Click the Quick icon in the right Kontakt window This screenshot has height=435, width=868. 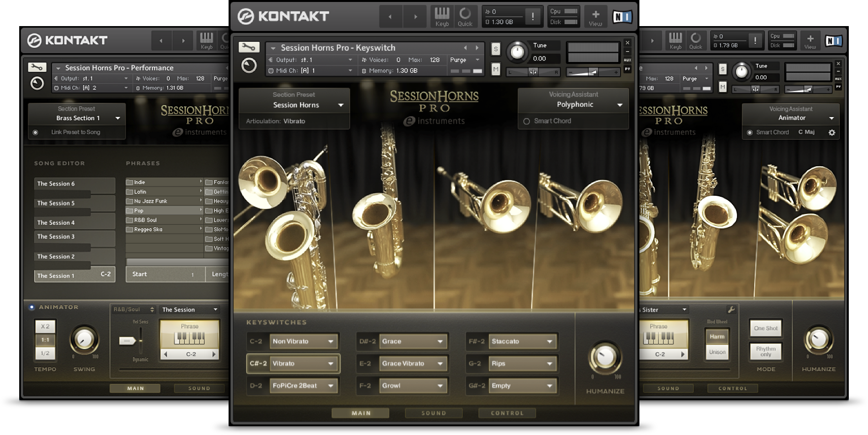[696, 40]
